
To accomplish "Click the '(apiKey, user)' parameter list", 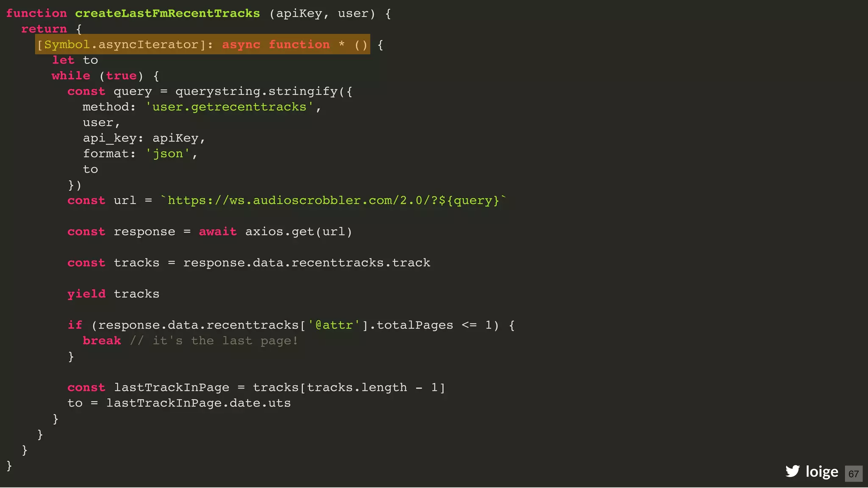I will (322, 14).
